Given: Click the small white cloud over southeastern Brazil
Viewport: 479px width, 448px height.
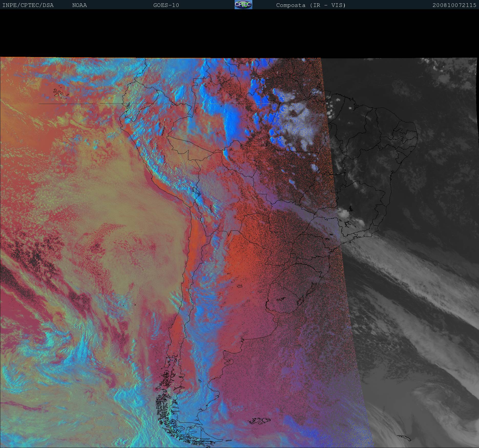Looking at the screenshot, I should 343,212.
